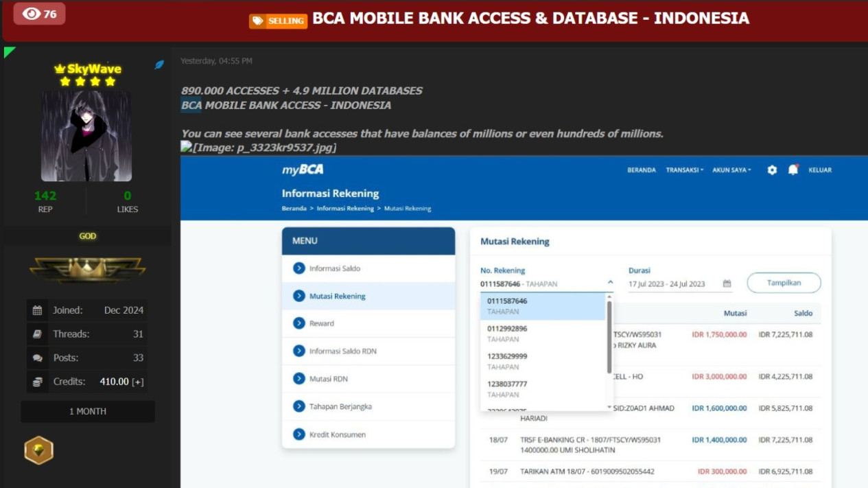868x488 pixels.
Task: Click the TARIKAN ATM 18/07 transaction description
Action: [587, 472]
